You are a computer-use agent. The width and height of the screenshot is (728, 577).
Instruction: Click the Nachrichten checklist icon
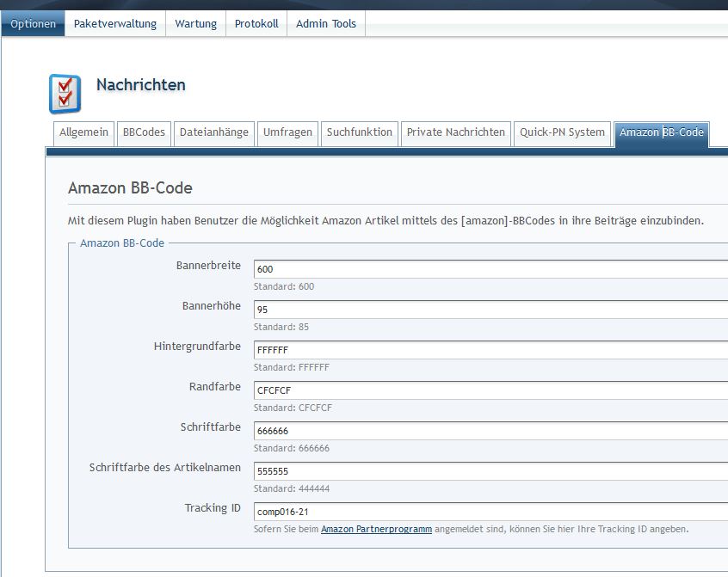pyautogui.click(x=65, y=94)
